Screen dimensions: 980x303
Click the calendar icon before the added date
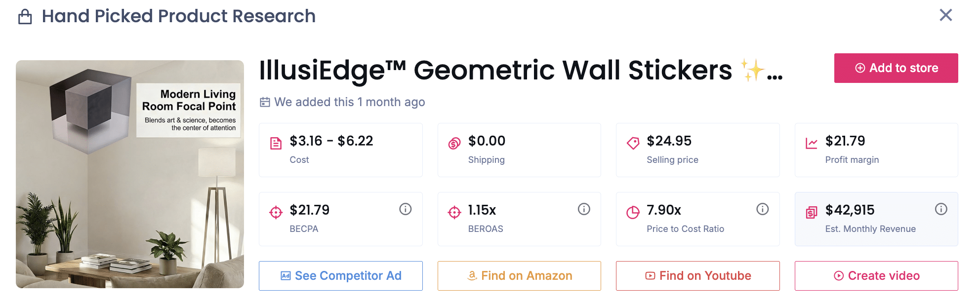click(265, 102)
